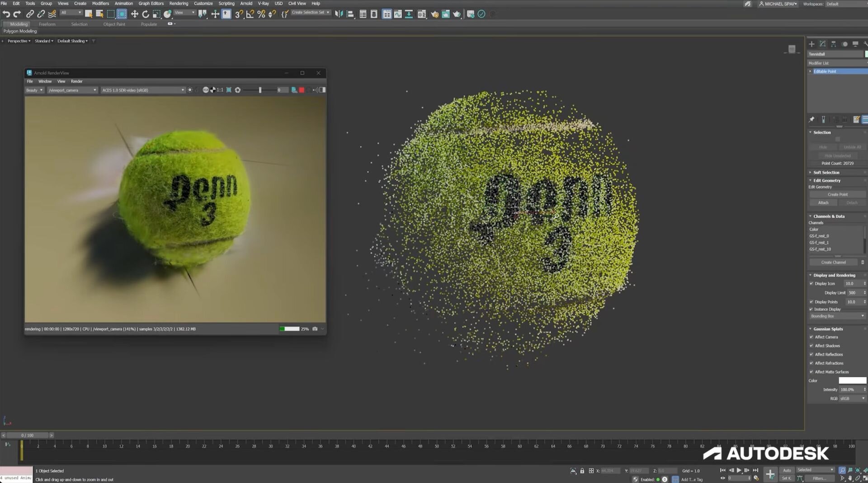The height and width of the screenshot is (483, 868).
Task: Toggle the 3D Snaps button
Action: [239, 14]
